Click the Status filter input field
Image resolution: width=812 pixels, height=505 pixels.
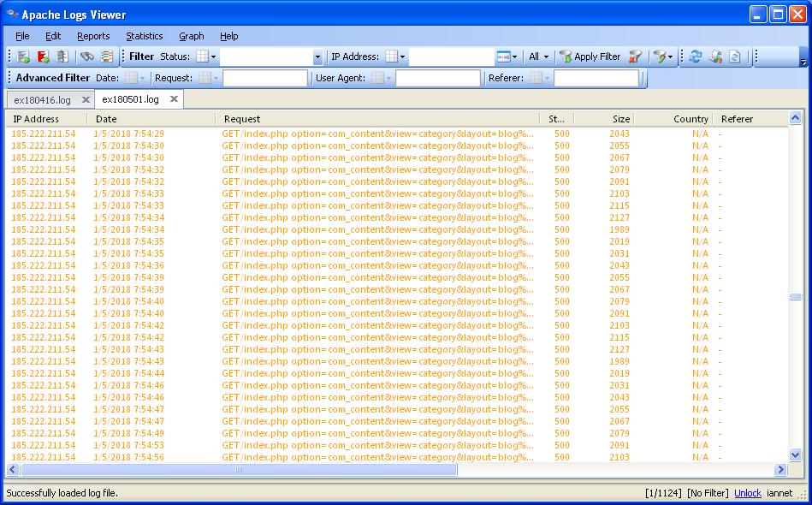click(266, 57)
